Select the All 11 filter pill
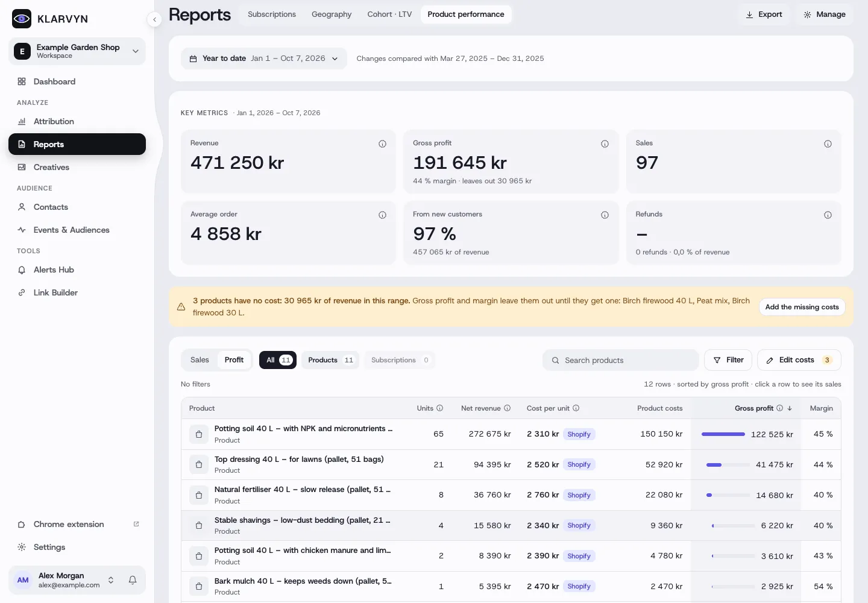 [x=278, y=360]
